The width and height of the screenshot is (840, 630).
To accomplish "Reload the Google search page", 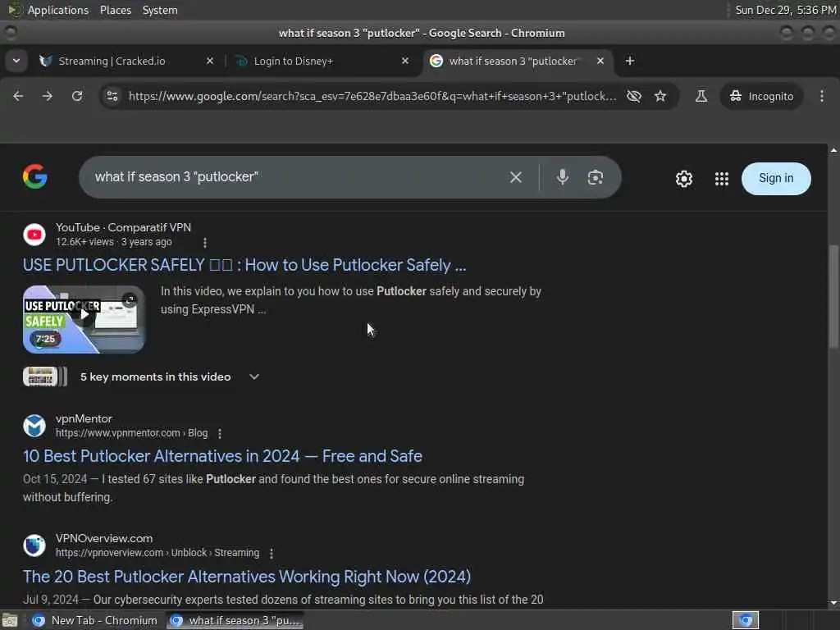I will tap(77, 96).
